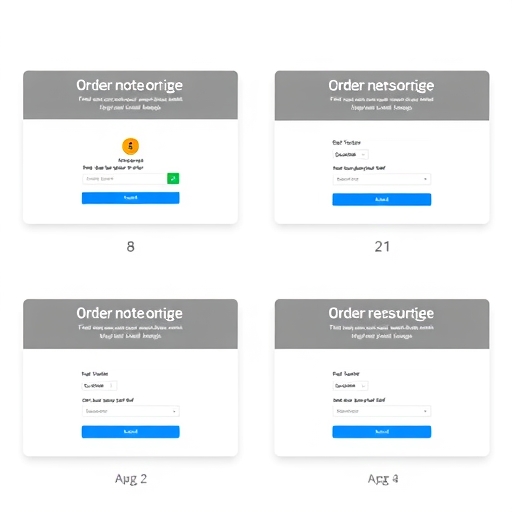512x512 pixels.
Task: Select the caption labeled 21
Action: 382,247
